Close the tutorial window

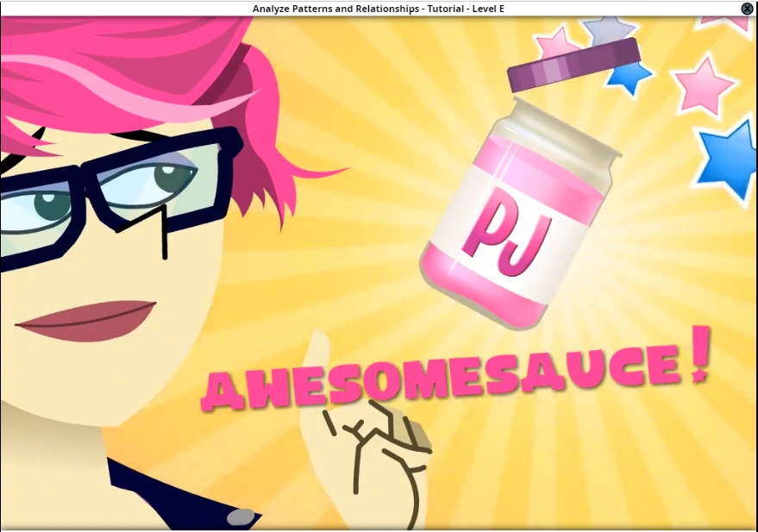747,8
